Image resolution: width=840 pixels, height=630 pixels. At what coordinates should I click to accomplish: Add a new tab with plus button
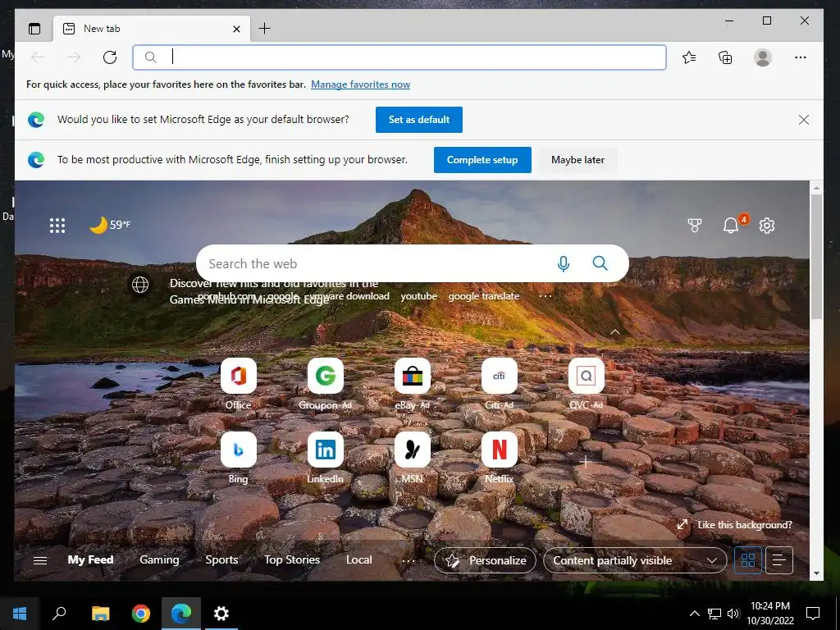coord(264,29)
